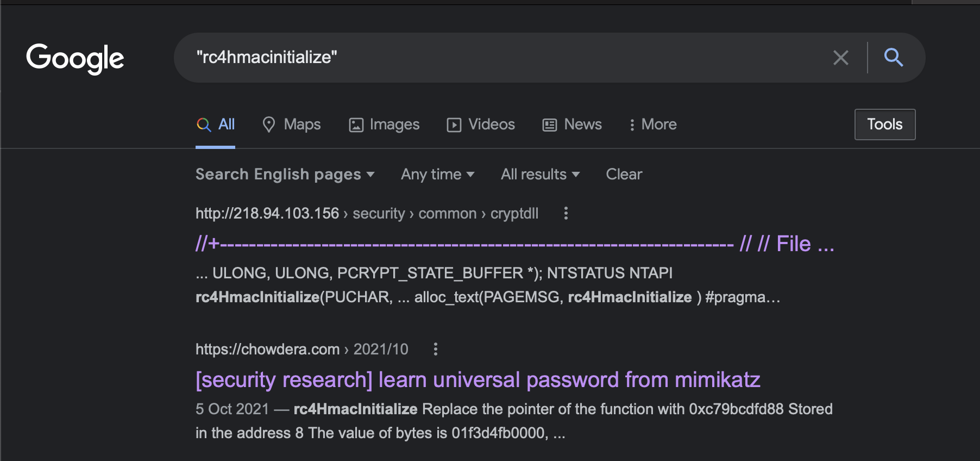This screenshot has height=461, width=980.
Task: Clear the search box with the X icon
Action: (840, 58)
